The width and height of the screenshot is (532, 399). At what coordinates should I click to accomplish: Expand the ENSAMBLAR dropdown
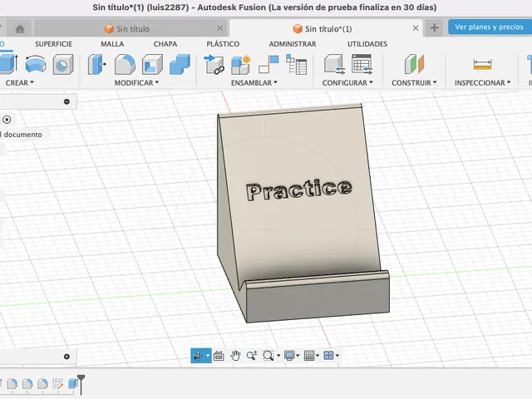point(254,83)
